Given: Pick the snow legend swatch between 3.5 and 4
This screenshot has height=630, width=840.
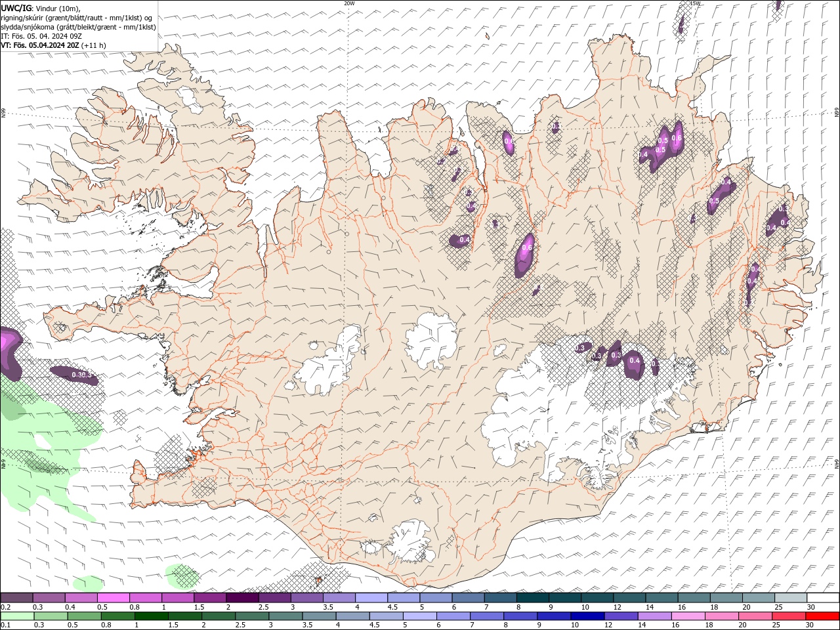Looking at the screenshot, I should click(339, 598).
